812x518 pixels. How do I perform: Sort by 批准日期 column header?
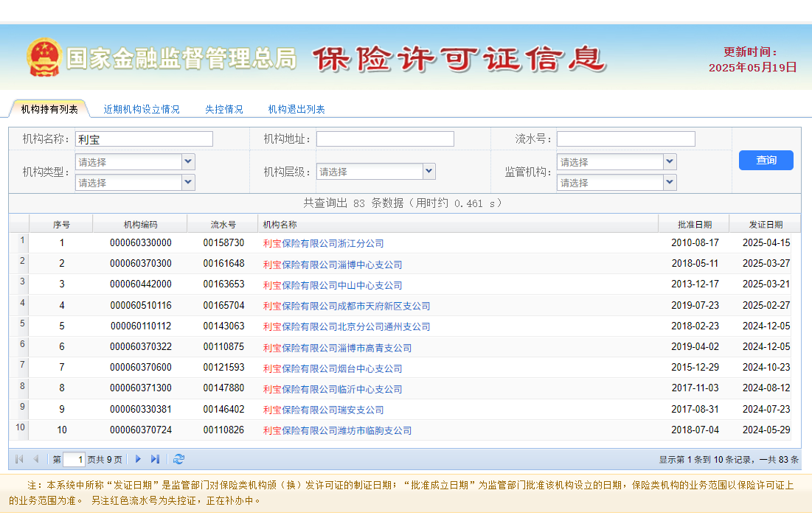tap(695, 225)
